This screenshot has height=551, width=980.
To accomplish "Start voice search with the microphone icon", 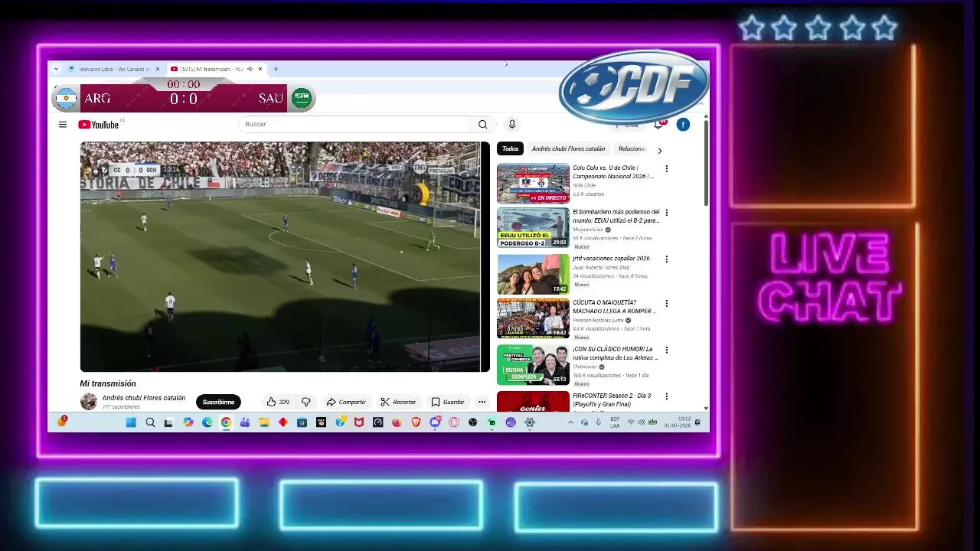I will pyautogui.click(x=512, y=124).
